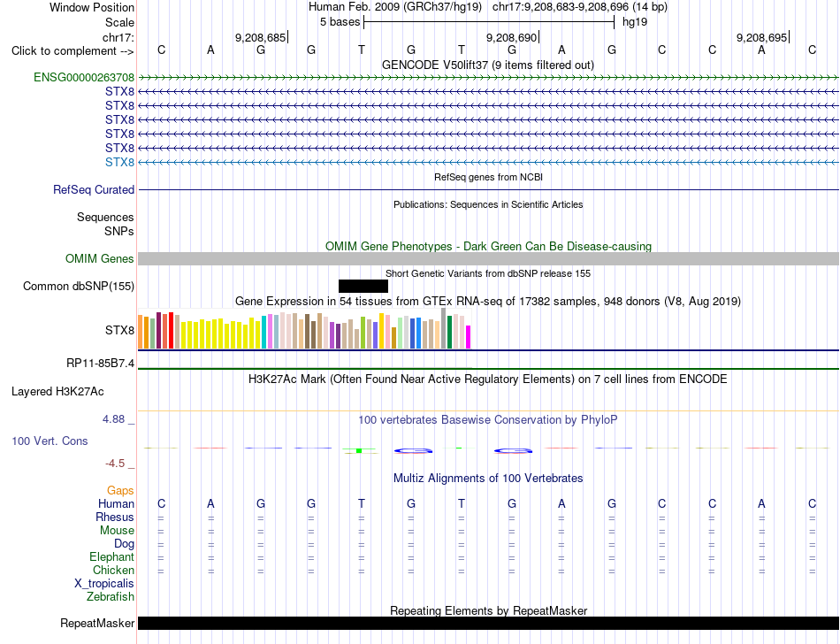Click the Human Feb. 2009 (GRCh37/hg19) header text
The height and width of the screenshot is (644, 840).
(x=395, y=7)
